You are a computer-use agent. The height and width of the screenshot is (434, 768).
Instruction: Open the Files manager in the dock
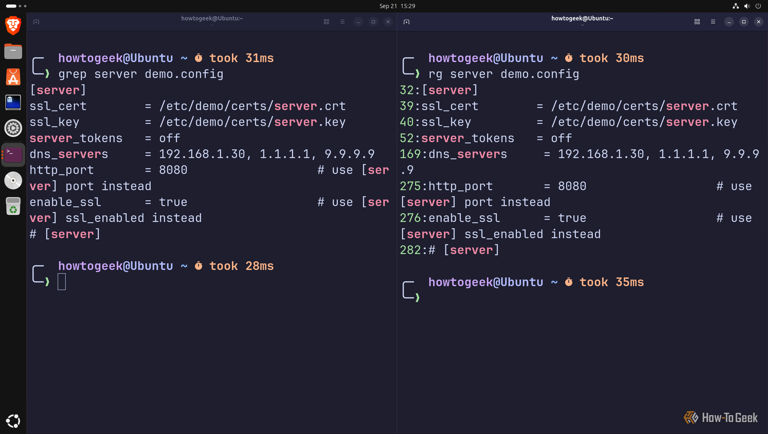(13, 51)
